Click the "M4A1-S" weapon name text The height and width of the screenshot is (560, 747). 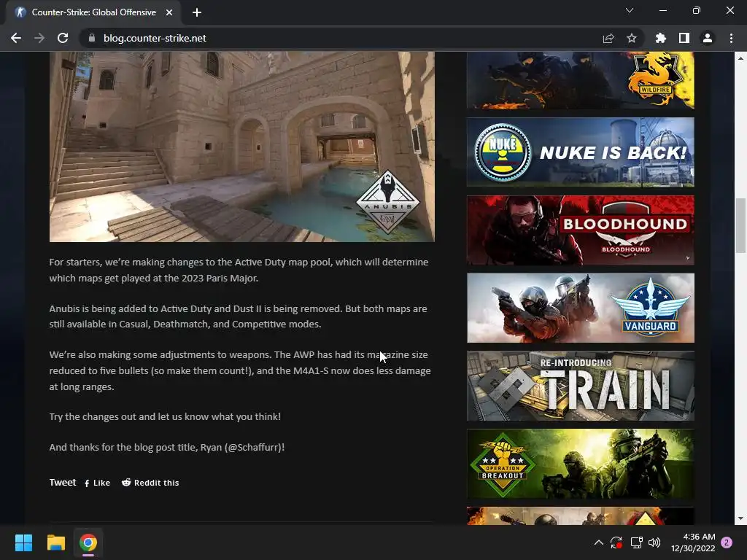311,370
